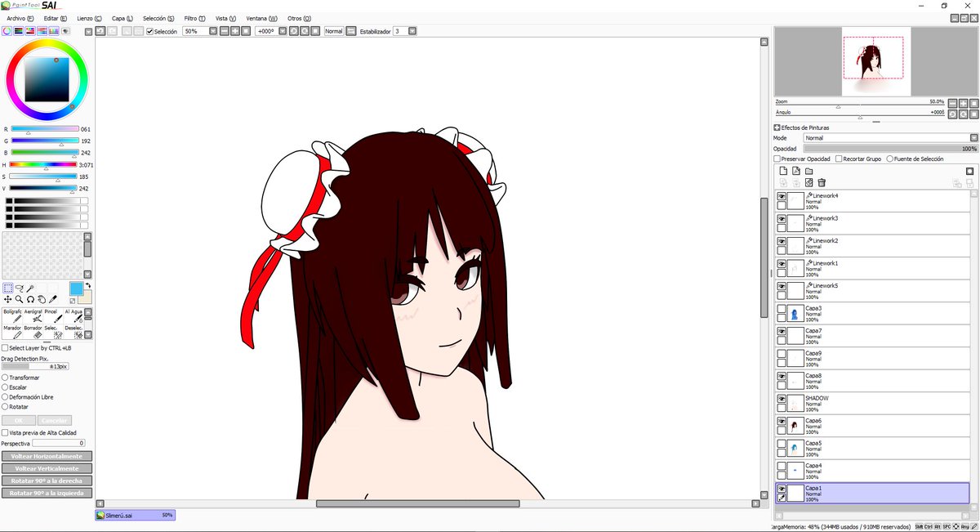Open the Estabilizador value dropdown
980x532 pixels.
tap(412, 31)
